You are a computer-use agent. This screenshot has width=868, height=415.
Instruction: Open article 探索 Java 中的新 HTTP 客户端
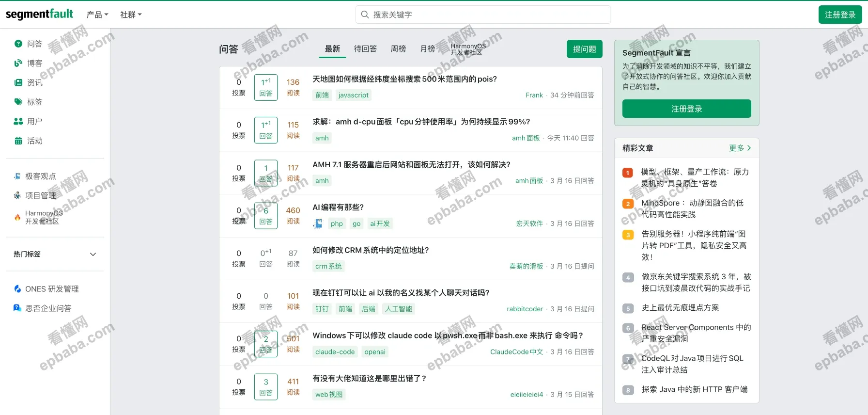[695, 389]
